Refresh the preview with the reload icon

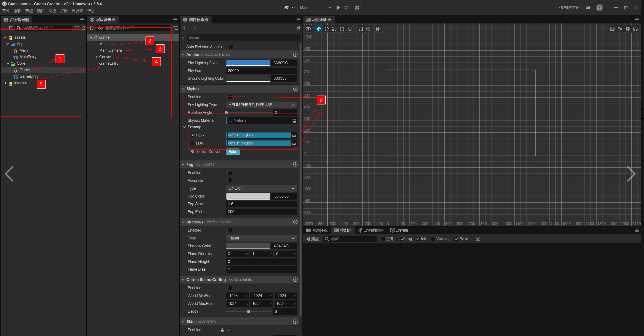coord(346,7)
